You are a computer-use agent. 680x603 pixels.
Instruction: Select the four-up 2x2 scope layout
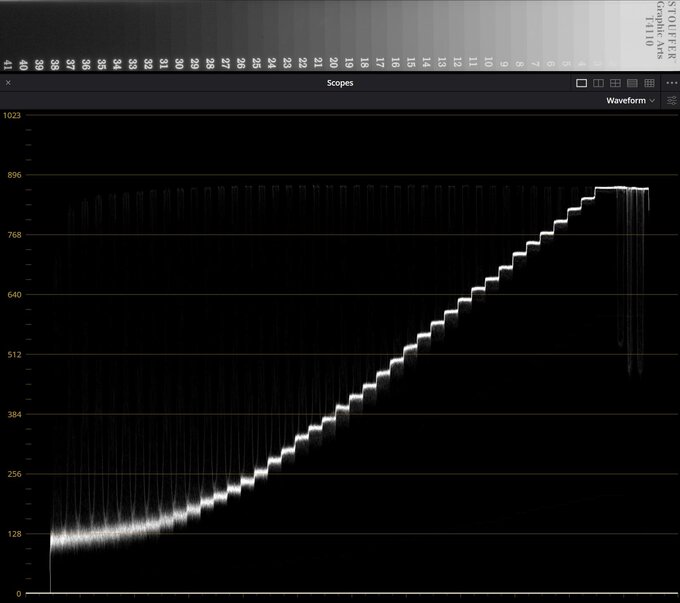click(x=615, y=83)
